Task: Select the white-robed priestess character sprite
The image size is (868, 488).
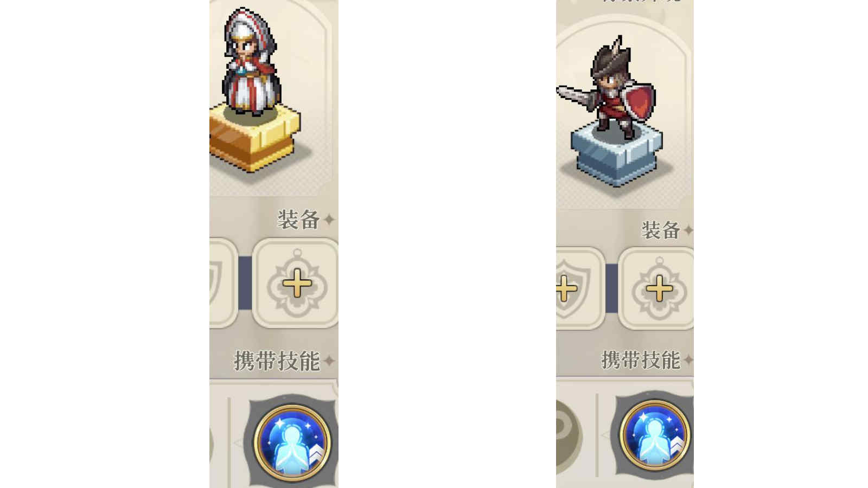Action: coord(251,62)
